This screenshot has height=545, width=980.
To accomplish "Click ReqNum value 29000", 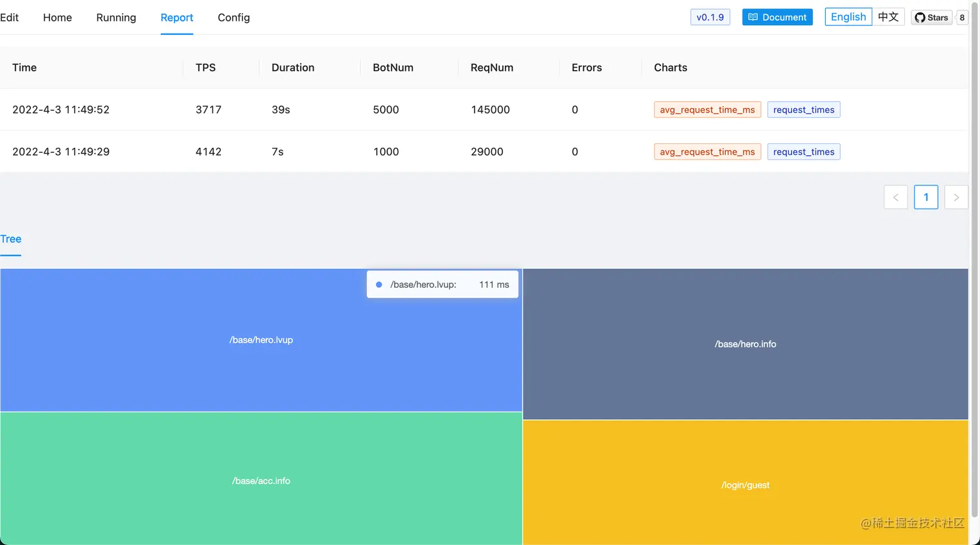I will (x=487, y=152).
